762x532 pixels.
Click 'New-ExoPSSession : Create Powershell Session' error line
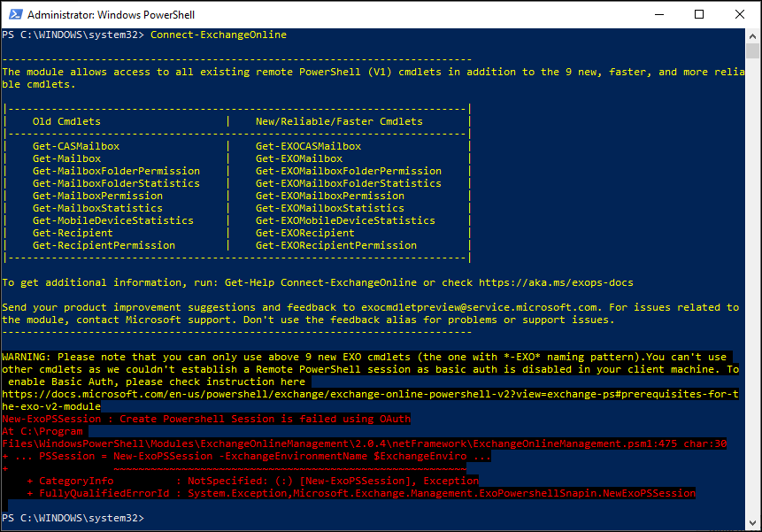point(206,419)
